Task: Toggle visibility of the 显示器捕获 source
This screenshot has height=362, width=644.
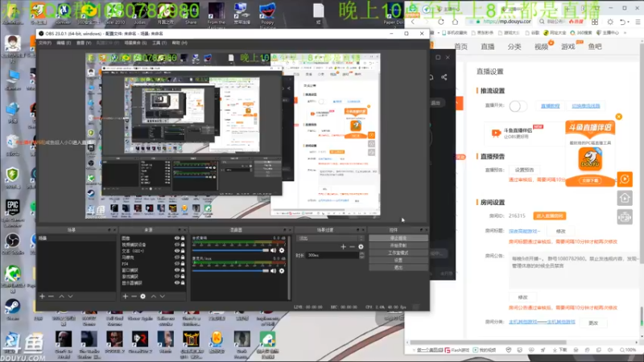Action: pos(177,283)
